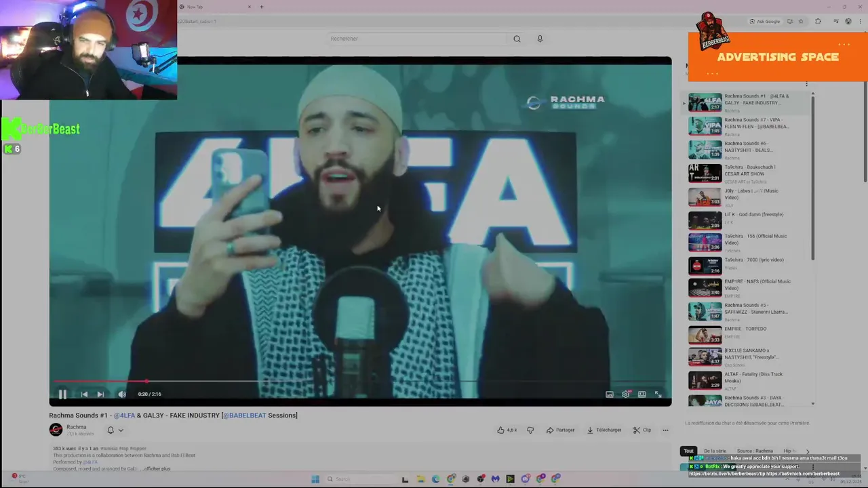The height and width of the screenshot is (488, 868).
Task: Click the Partager share button
Action: click(x=560, y=430)
